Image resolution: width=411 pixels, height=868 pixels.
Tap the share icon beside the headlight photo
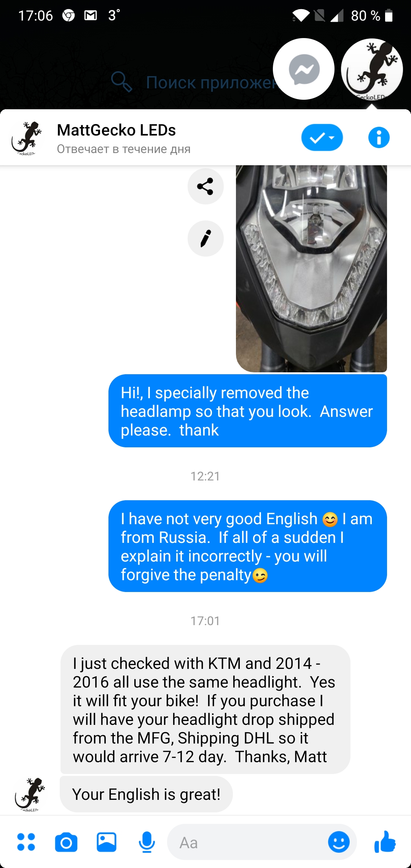click(205, 186)
